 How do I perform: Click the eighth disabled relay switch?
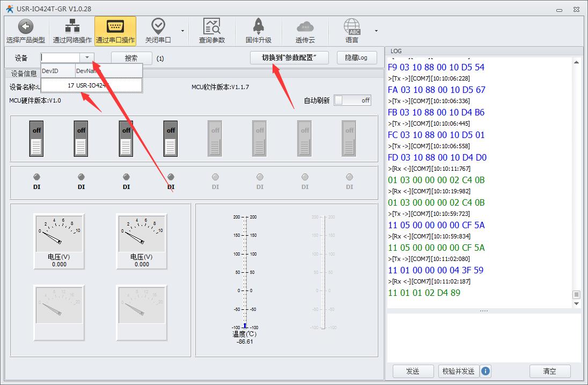point(349,139)
